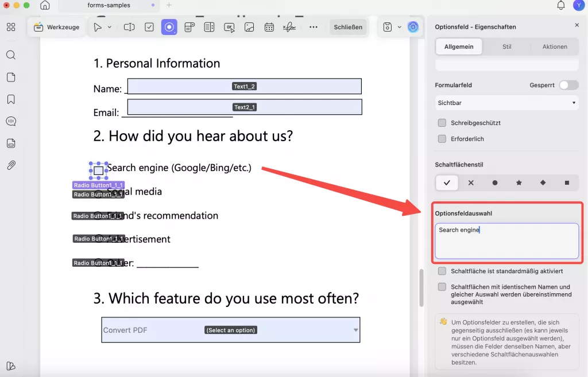Viewport: 588px width, 377px height.
Task: Choose the push button form tool
Action: [229, 28]
